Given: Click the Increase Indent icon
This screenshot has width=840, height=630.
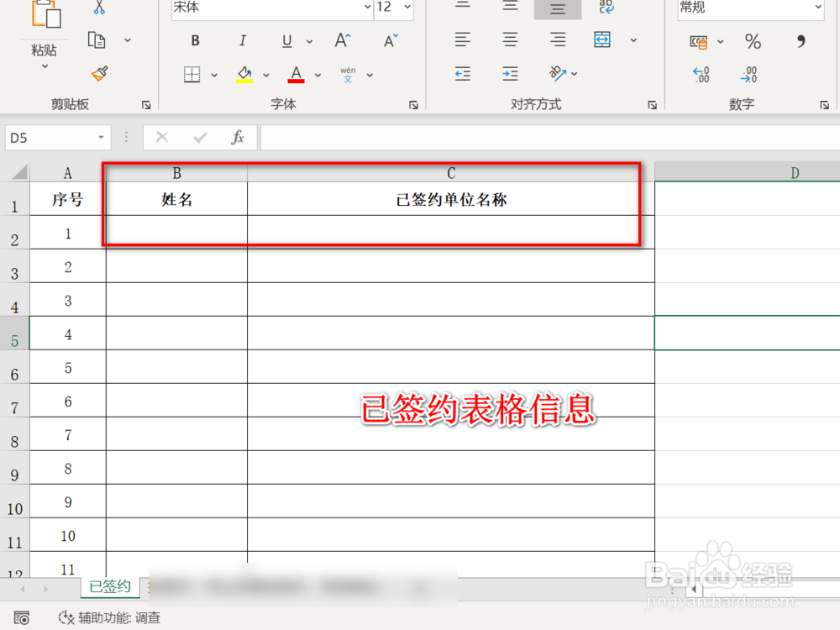Looking at the screenshot, I should click(x=510, y=74).
